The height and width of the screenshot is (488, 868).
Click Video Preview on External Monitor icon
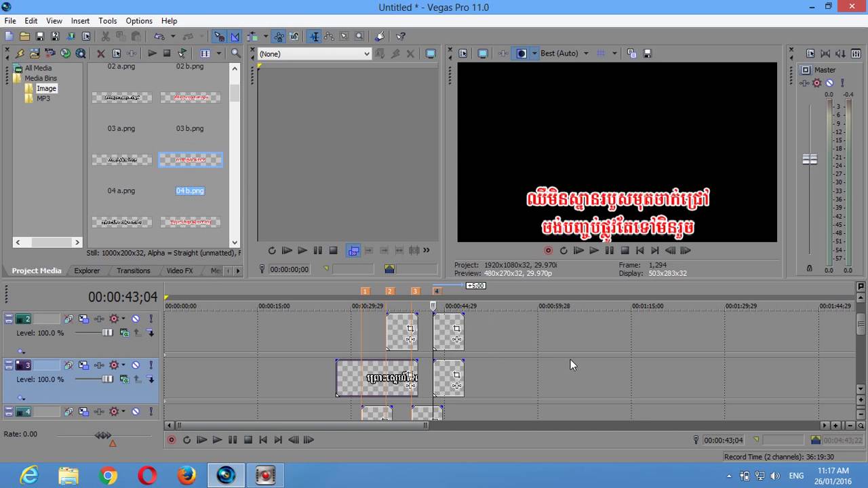pyautogui.click(x=483, y=54)
